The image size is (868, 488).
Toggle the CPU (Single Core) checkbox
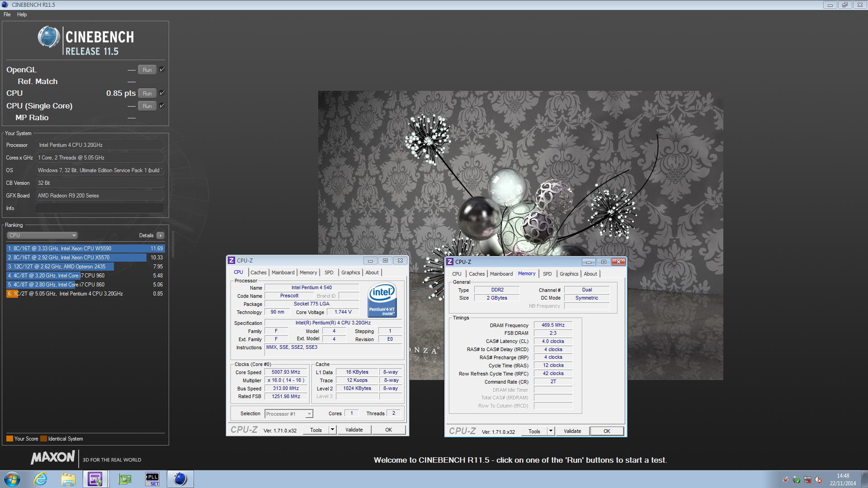pyautogui.click(x=162, y=106)
